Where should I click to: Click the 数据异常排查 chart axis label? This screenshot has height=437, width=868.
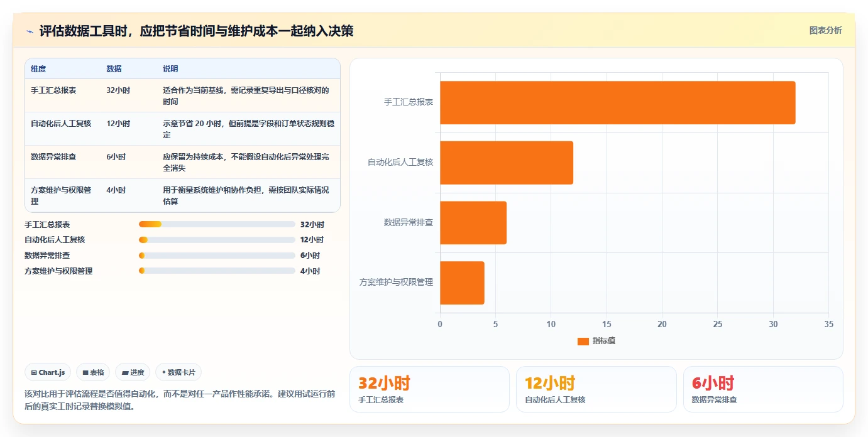tap(409, 222)
